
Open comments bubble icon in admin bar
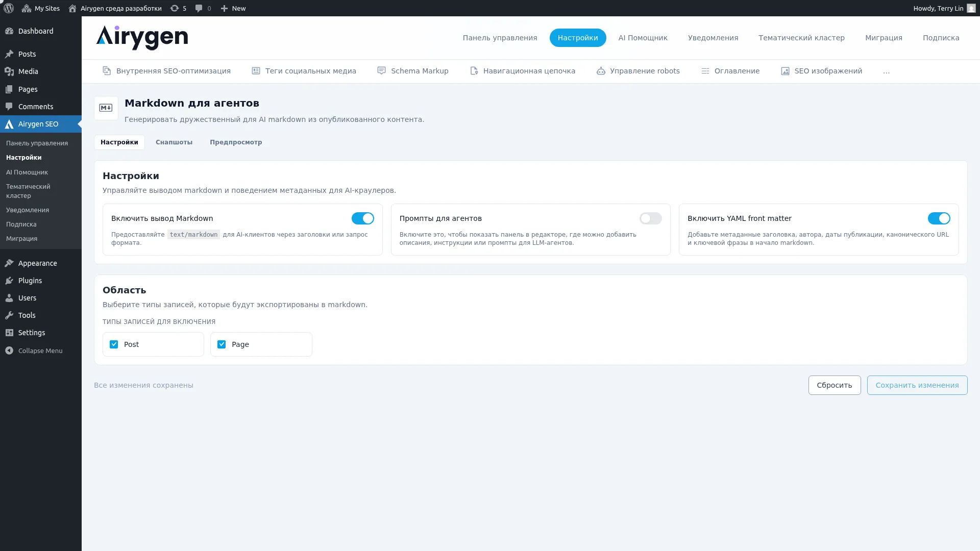(199, 8)
